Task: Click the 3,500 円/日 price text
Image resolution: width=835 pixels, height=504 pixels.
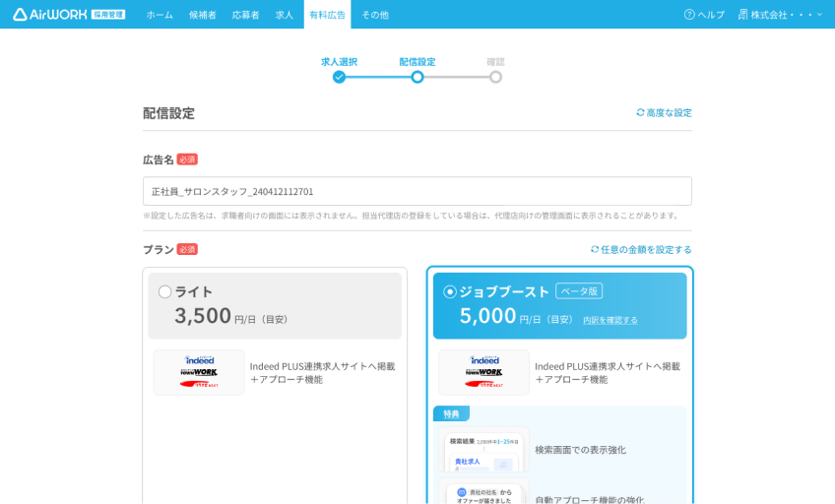Action: pos(230,316)
